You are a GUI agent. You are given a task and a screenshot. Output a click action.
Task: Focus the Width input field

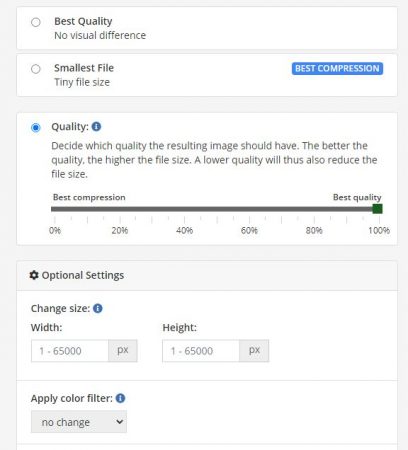coord(70,351)
